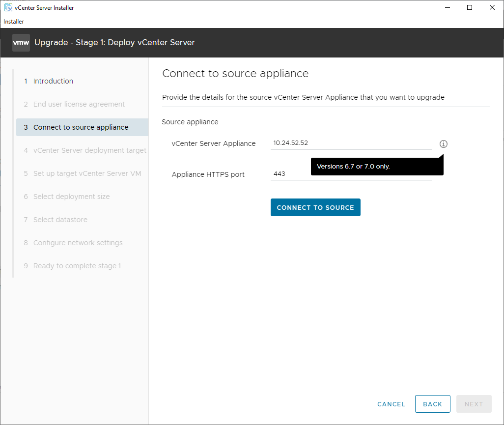Image resolution: width=504 pixels, height=425 pixels.
Task: Click the vCenter Server Installer title bar icon
Action: click(8, 7)
